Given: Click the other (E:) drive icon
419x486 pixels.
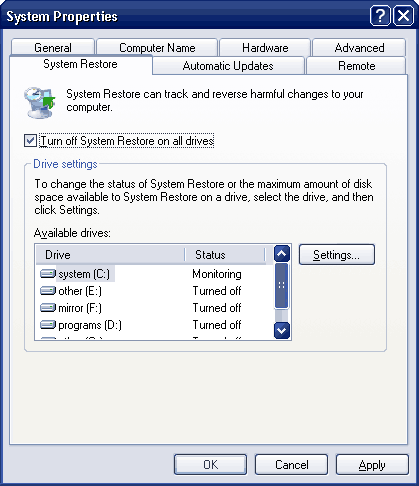Looking at the screenshot, I should tap(48, 291).
